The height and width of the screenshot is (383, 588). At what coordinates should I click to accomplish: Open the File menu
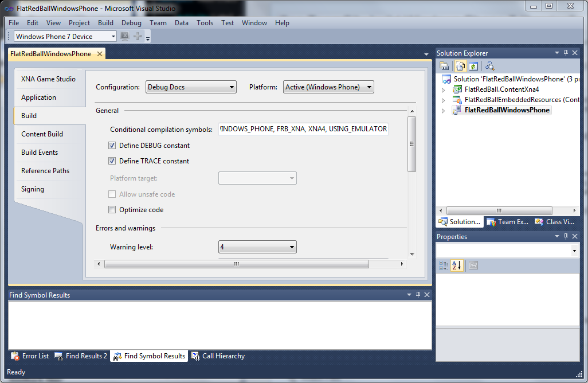coord(14,23)
